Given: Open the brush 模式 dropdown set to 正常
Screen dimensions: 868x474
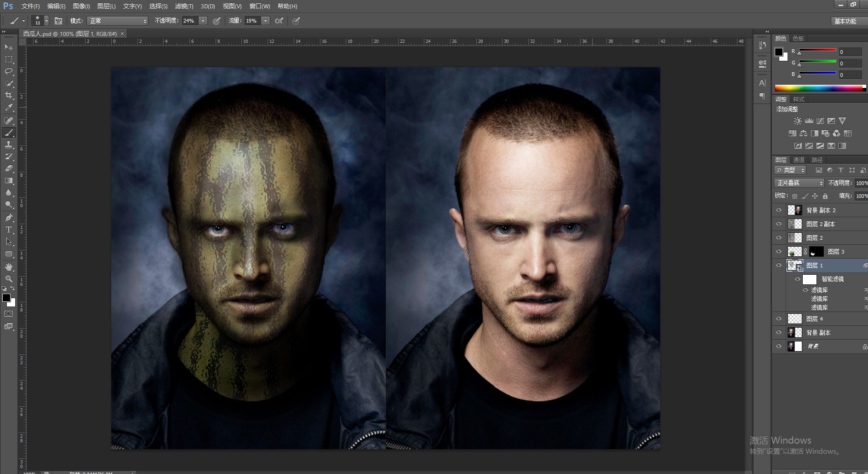Looking at the screenshot, I should (118, 21).
